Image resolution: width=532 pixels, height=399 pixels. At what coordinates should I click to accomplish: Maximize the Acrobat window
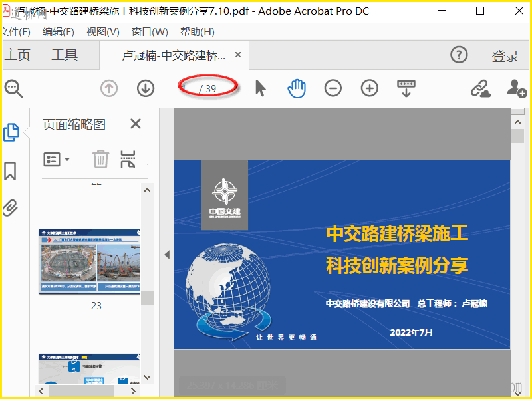tap(480, 11)
